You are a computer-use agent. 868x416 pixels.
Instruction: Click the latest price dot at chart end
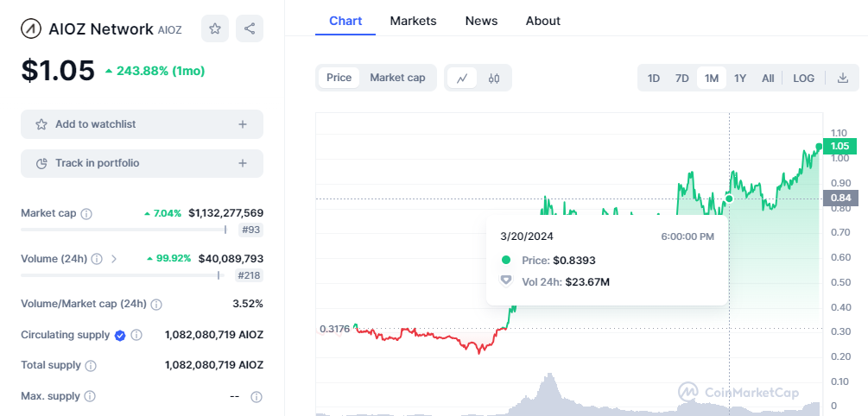[819, 147]
